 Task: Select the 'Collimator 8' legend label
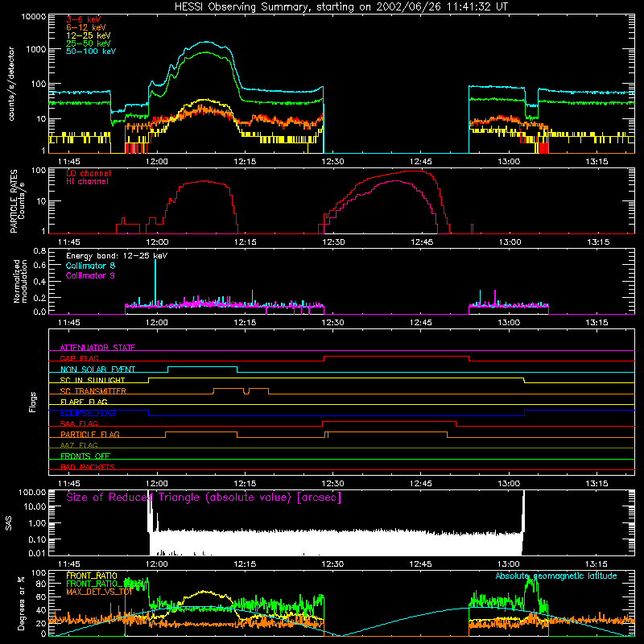click(90, 266)
